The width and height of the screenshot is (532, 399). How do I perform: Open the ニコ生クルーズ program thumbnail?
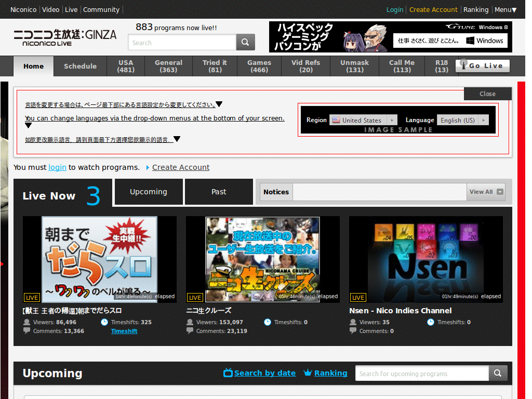coord(262,259)
